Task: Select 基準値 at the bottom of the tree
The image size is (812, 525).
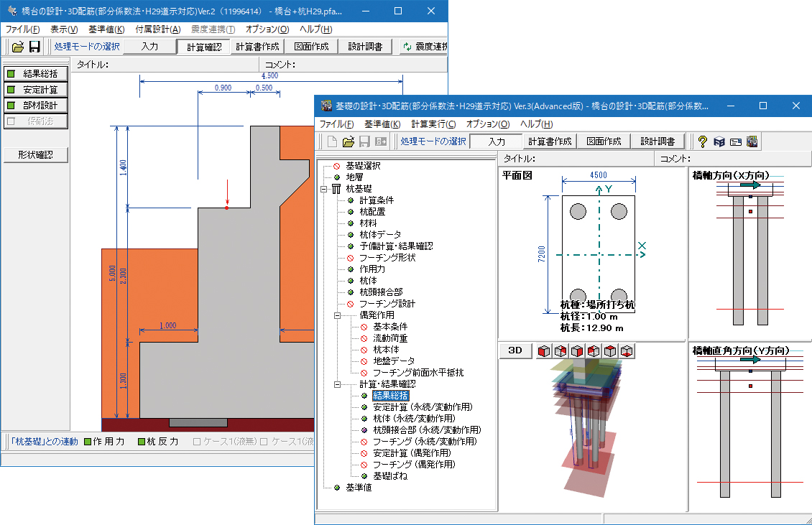Action: (x=359, y=487)
